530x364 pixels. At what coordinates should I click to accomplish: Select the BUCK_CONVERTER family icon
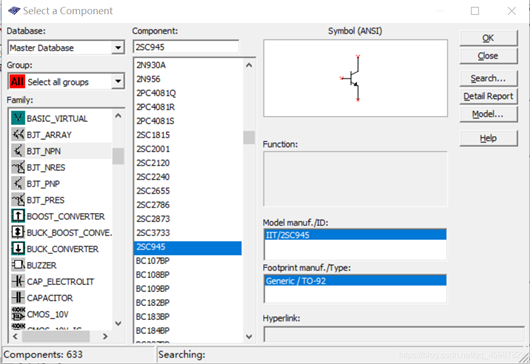coord(18,249)
